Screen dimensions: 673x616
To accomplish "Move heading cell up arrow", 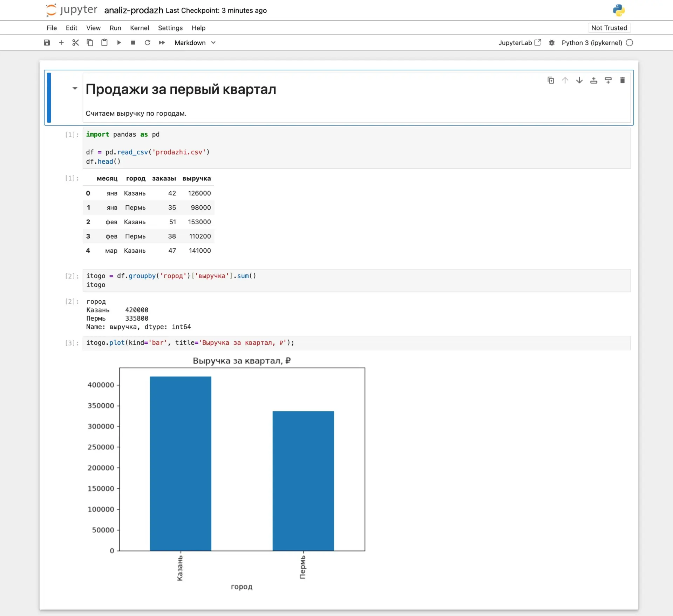I will pos(565,80).
